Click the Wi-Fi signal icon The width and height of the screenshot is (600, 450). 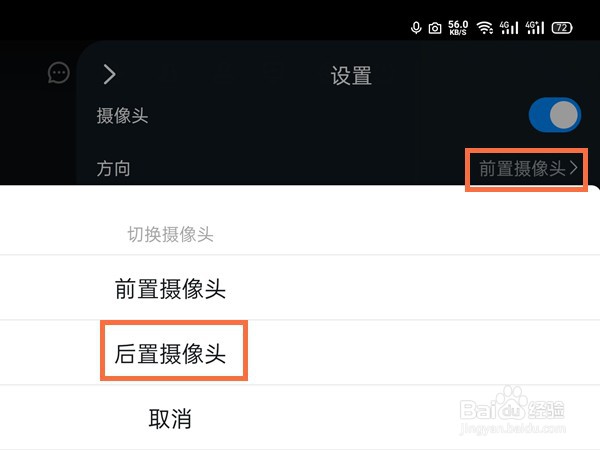pos(484,28)
